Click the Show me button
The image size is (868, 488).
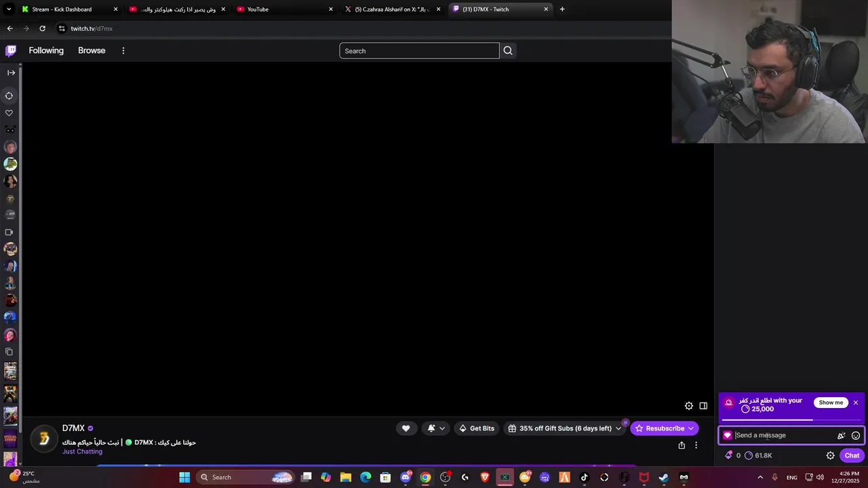click(831, 403)
